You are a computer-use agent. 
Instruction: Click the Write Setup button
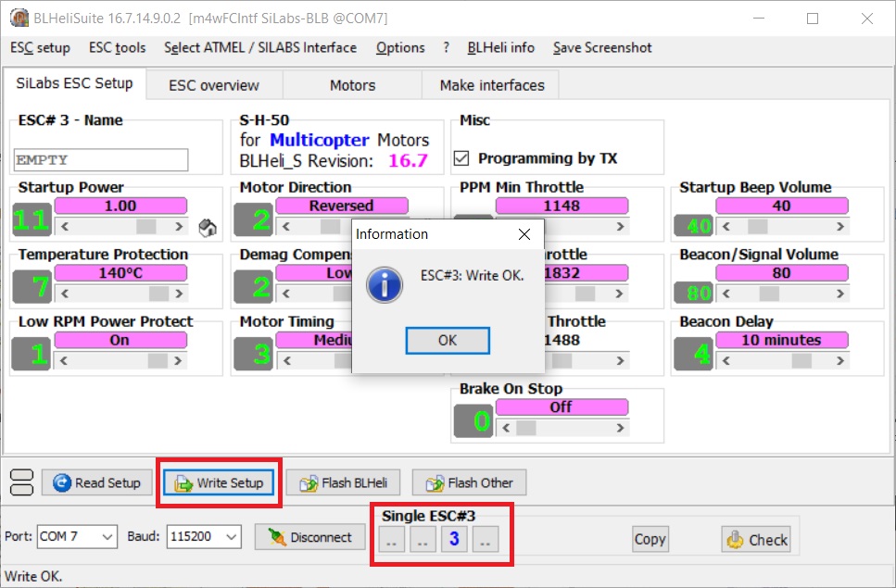click(219, 483)
